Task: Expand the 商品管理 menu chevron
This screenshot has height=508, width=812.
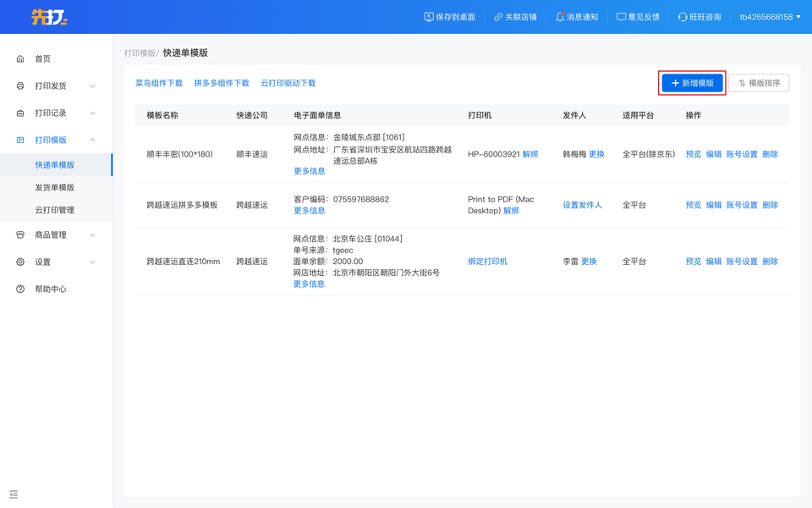Action: click(92, 235)
